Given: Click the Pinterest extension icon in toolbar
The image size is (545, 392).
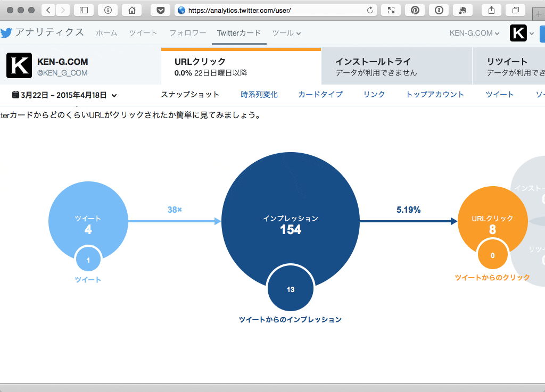Looking at the screenshot, I should 415,10.
